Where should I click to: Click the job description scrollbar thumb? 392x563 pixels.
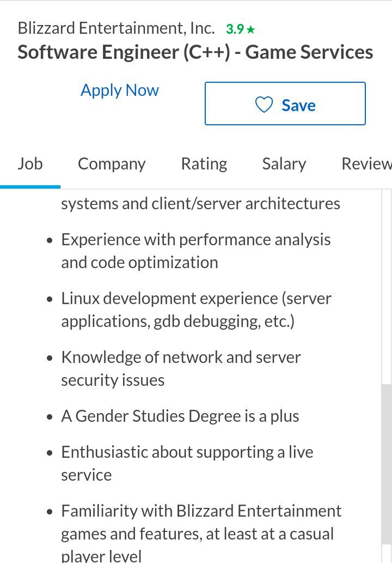[x=386, y=464]
